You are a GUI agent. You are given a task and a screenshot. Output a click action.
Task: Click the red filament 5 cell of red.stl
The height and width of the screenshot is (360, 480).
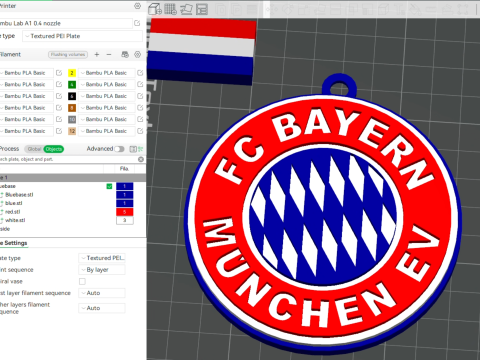point(125,212)
